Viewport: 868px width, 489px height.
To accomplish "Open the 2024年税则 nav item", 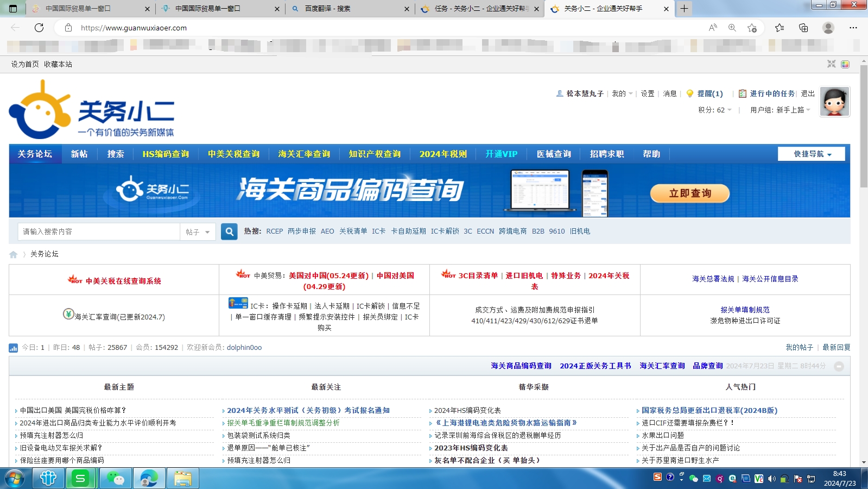I will 443,154.
